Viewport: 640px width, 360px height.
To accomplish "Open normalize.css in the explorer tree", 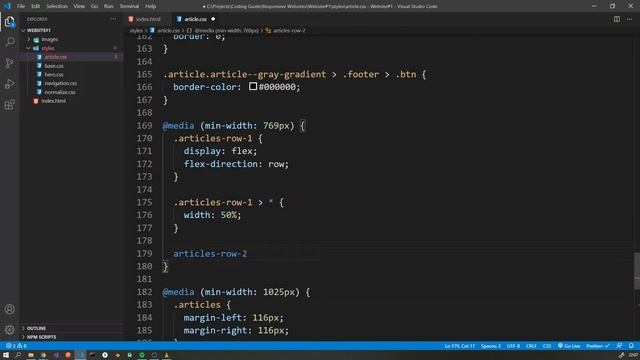I will point(60,92).
